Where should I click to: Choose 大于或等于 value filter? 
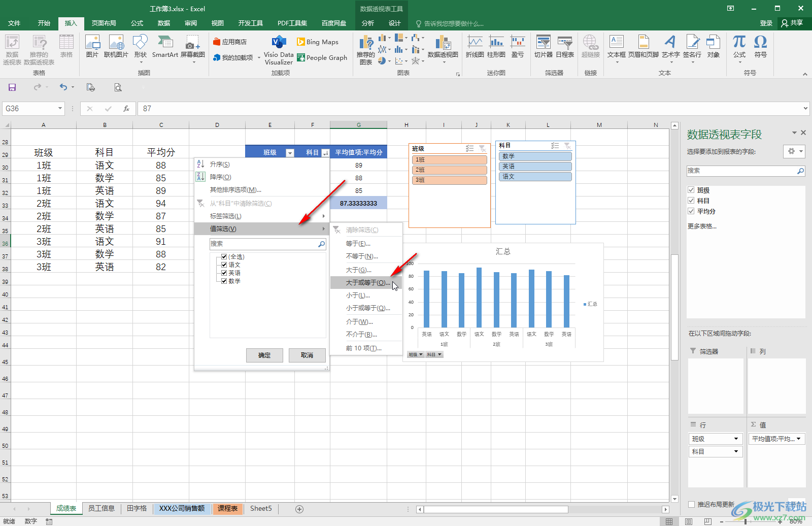click(366, 283)
